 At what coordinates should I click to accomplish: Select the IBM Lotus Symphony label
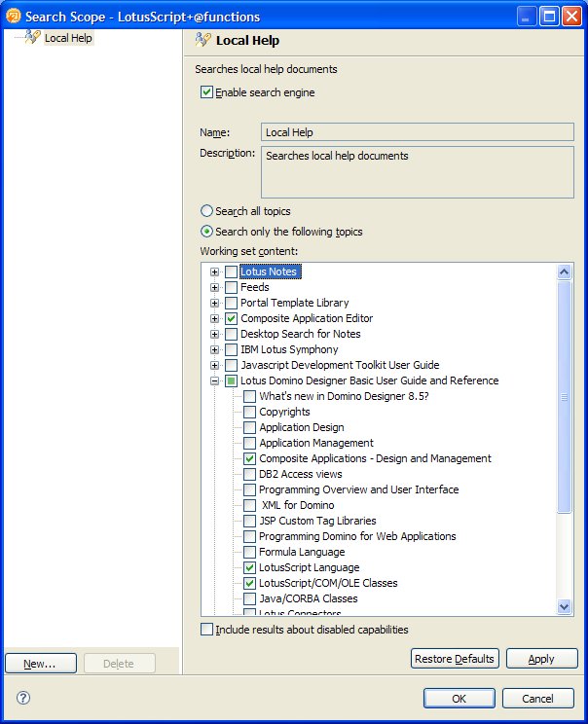289,349
